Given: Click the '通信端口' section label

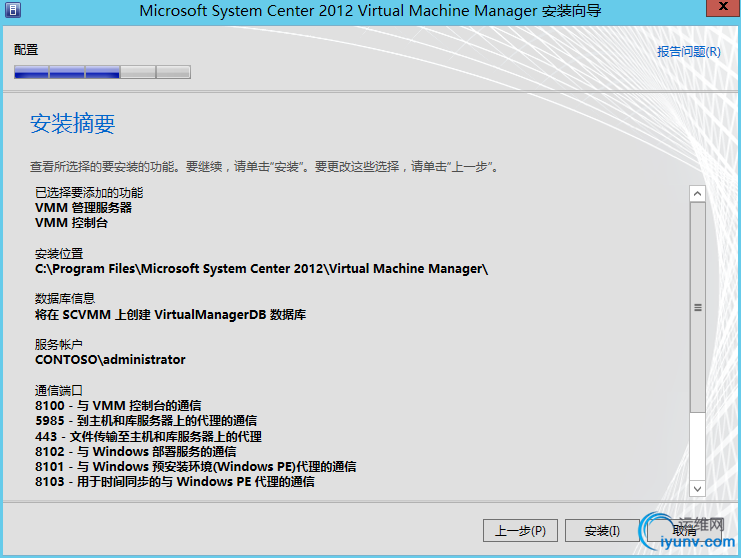Looking at the screenshot, I should point(59,390).
